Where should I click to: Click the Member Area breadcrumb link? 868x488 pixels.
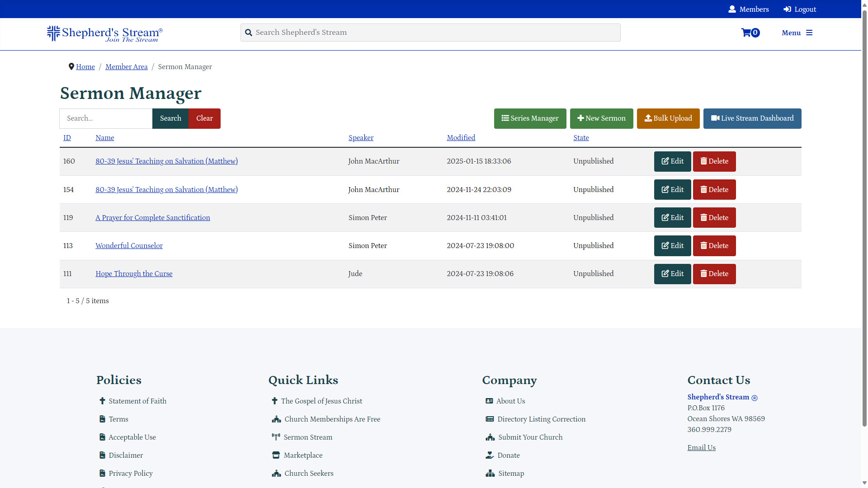click(x=127, y=66)
